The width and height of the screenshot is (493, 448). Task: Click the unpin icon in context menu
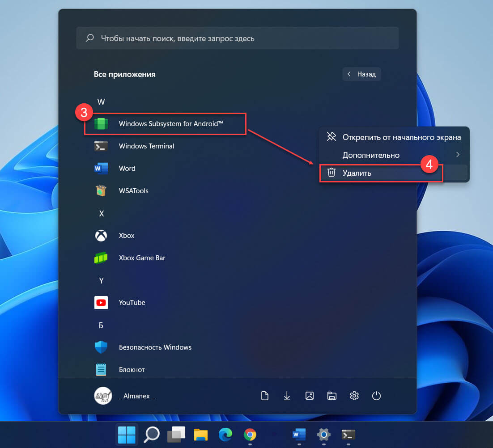[x=331, y=137]
